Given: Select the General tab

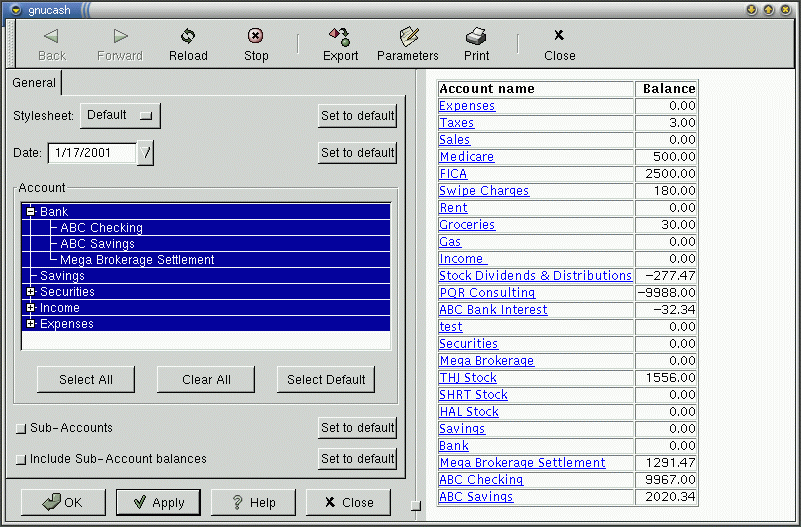Looking at the screenshot, I should pyautogui.click(x=34, y=83).
